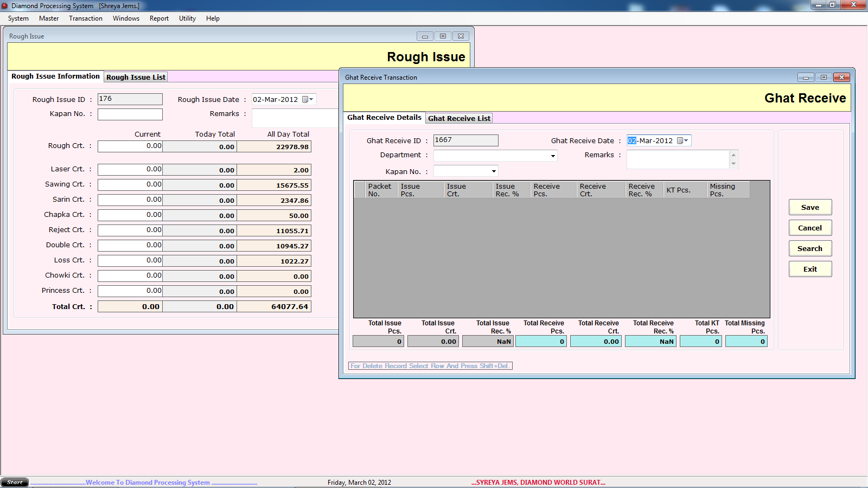Click the Total Issue Pcs. field
Image resolution: width=868 pixels, height=488 pixels.
378,341
